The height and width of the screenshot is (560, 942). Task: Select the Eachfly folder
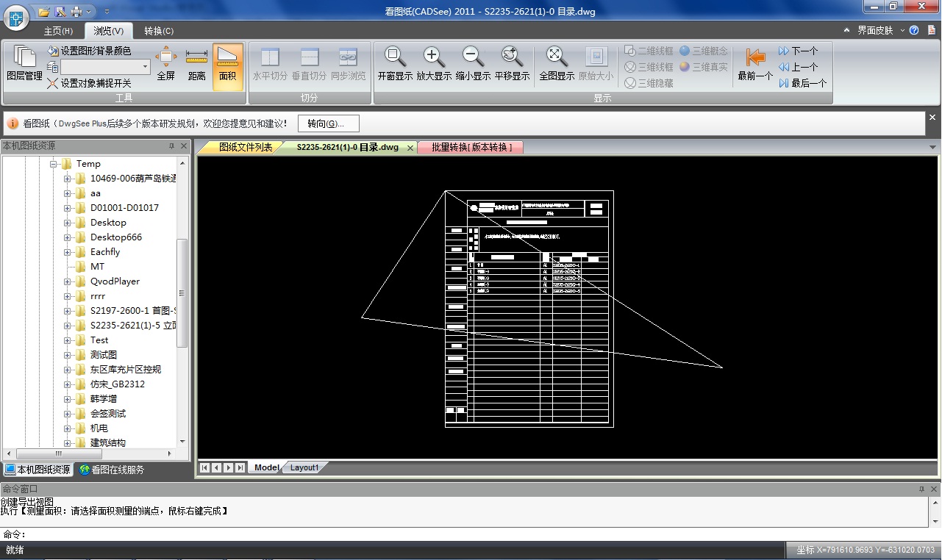pos(105,252)
